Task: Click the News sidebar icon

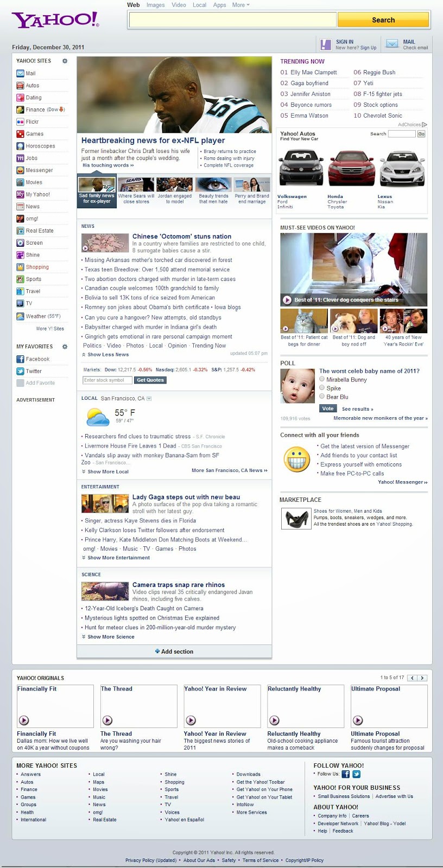Action: (20, 206)
